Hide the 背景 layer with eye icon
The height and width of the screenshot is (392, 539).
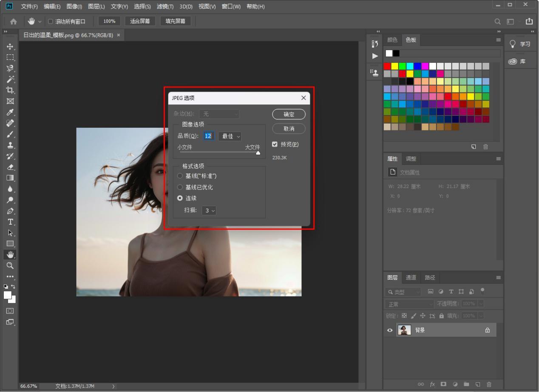point(390,330)
